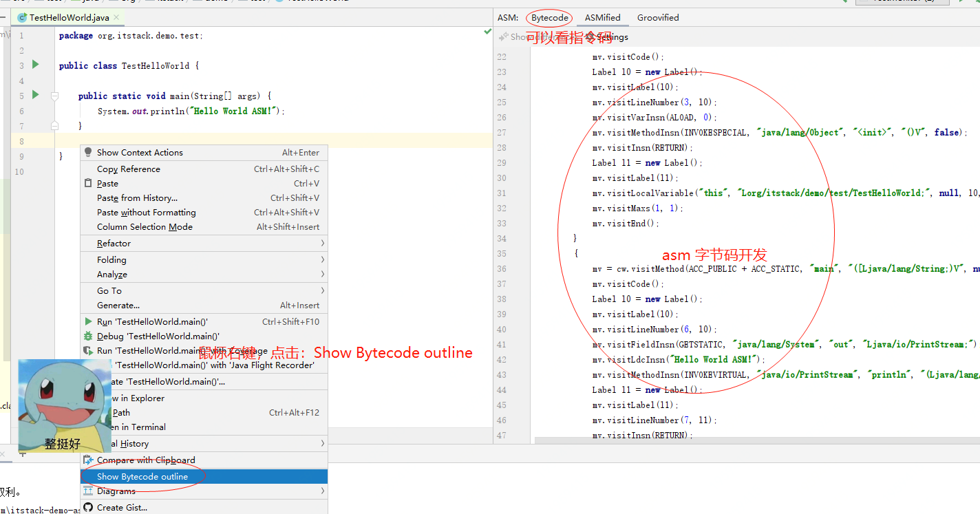Expand the Folding submenu
The image size is (980, 514).
(110, 259)
